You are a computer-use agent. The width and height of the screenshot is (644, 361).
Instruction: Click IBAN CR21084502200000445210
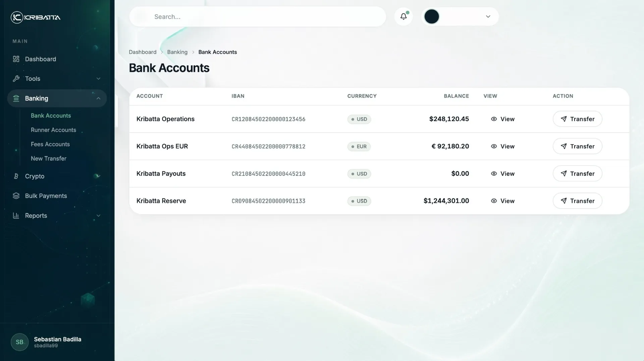coord(268,174)
